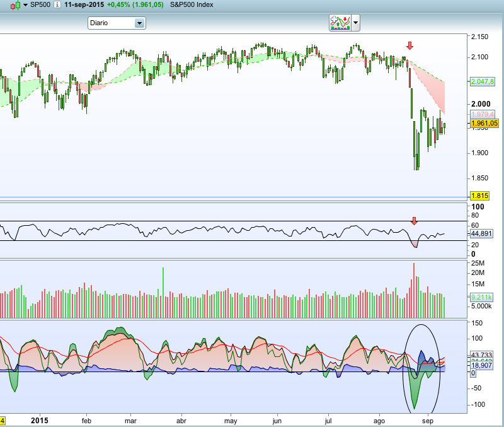Click the RSI value label 44,891
The image size is (504, 427).
pos(481,233)
